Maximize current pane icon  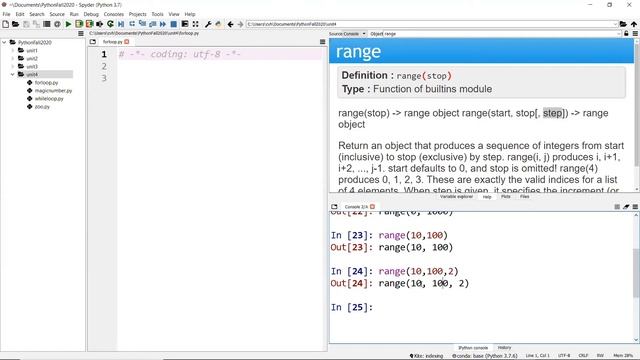(185, 24)
